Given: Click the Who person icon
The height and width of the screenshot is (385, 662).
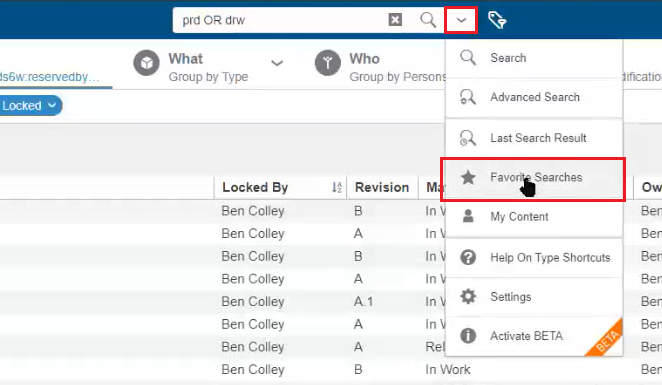Looking at the screenshot, I should tap(328, 63).
